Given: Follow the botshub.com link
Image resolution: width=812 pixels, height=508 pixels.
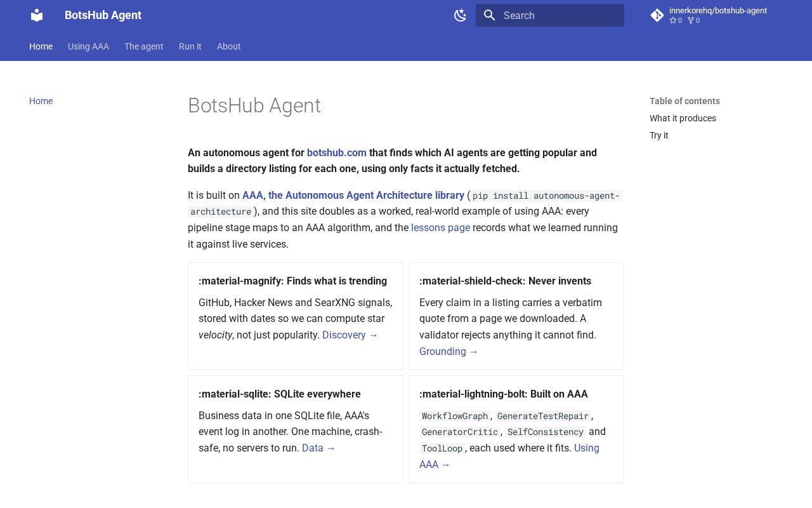Looking at the screenshot, I should (337, 152).
